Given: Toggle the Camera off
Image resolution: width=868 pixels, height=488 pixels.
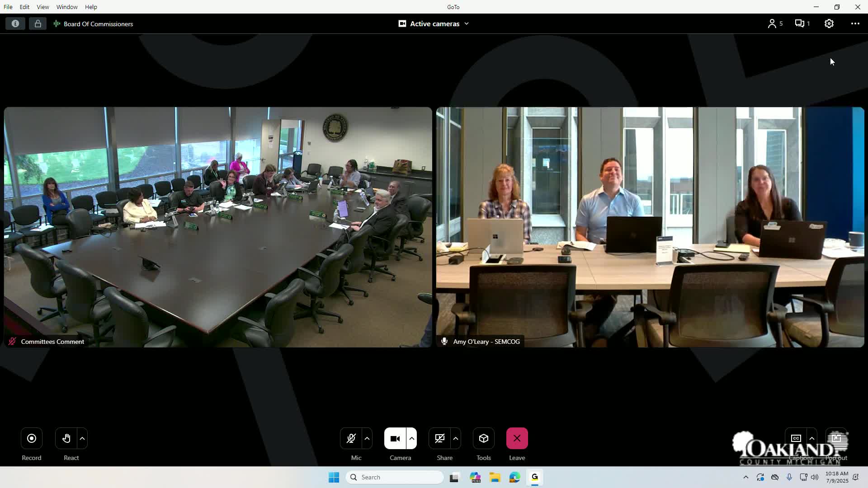Looking at the screenshot, I should [395, 438].
